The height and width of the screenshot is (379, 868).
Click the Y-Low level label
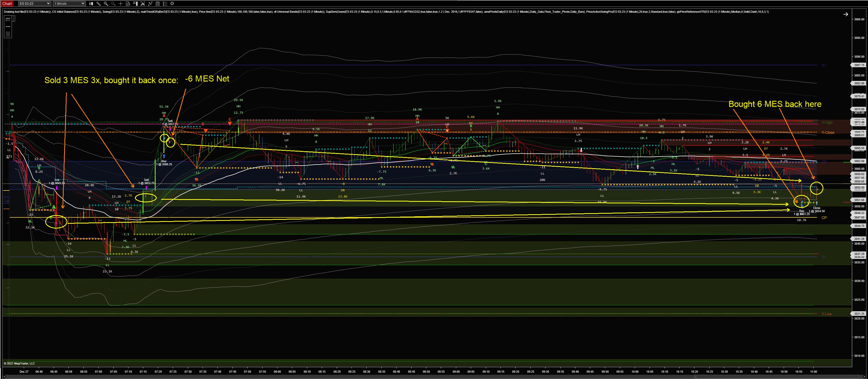827,314
